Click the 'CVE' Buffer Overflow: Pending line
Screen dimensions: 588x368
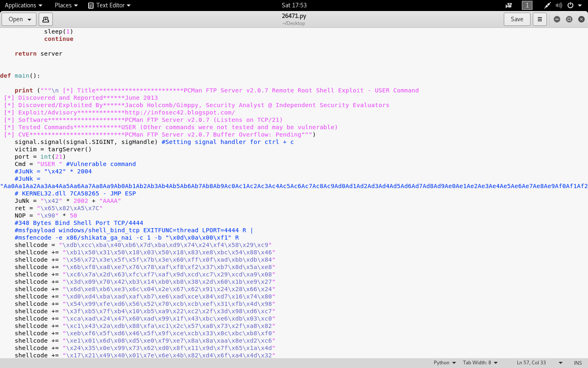tap(160, 135)
